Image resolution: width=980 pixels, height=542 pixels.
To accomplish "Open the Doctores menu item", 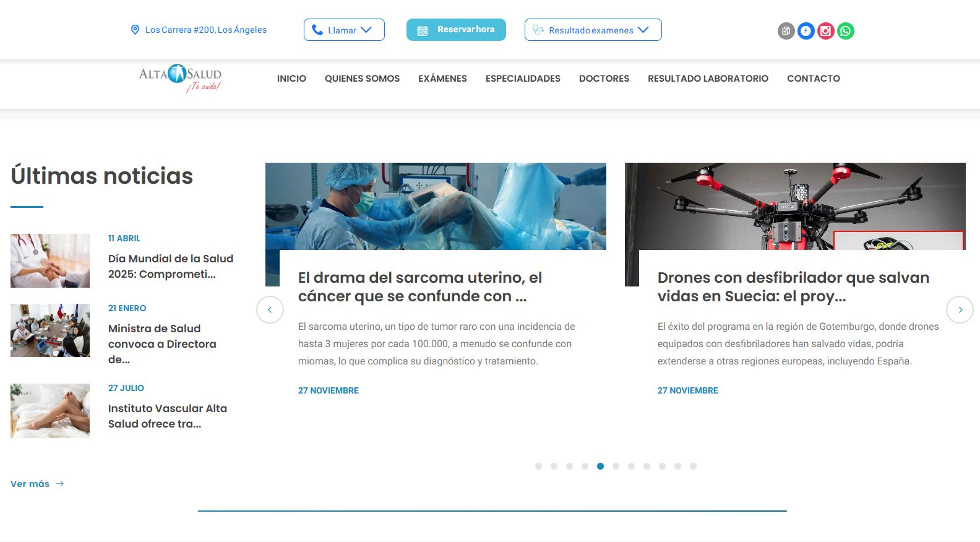I will [604, 79].
